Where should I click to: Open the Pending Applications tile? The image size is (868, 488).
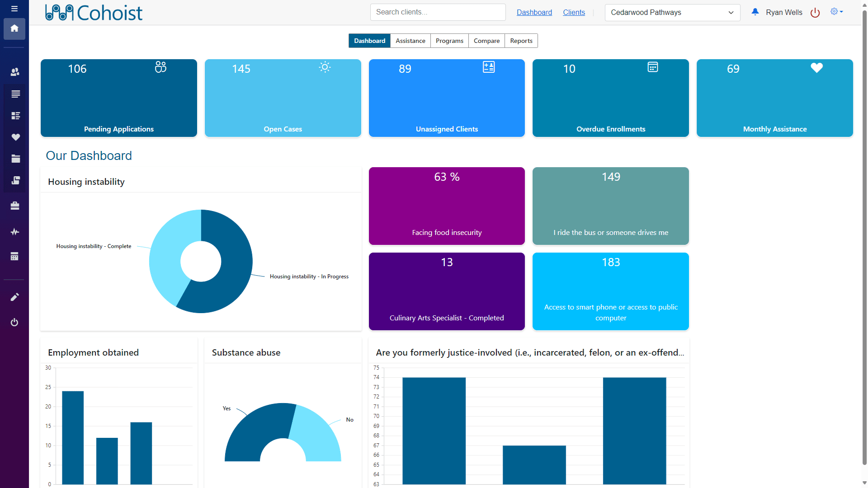(x=118, y=98)
